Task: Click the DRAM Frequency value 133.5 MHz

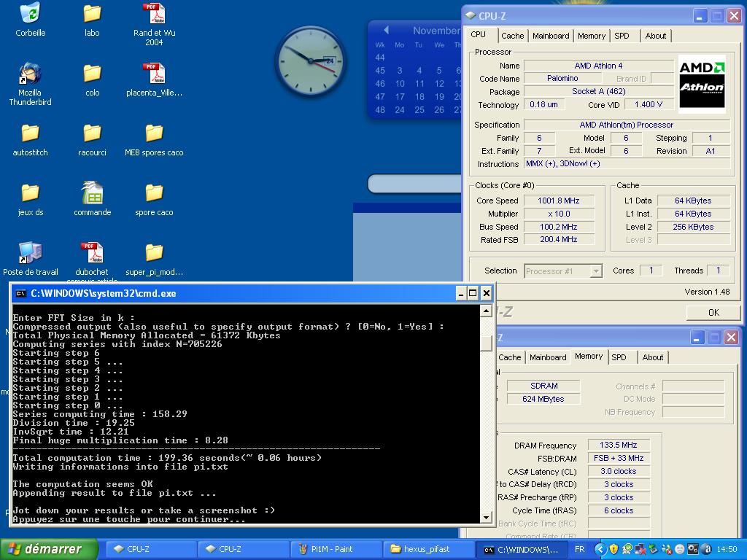Action: 619,445
